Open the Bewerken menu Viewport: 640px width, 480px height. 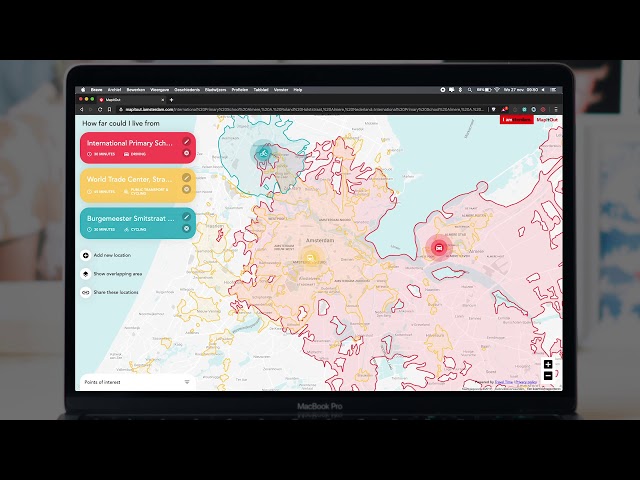point(136,90)
